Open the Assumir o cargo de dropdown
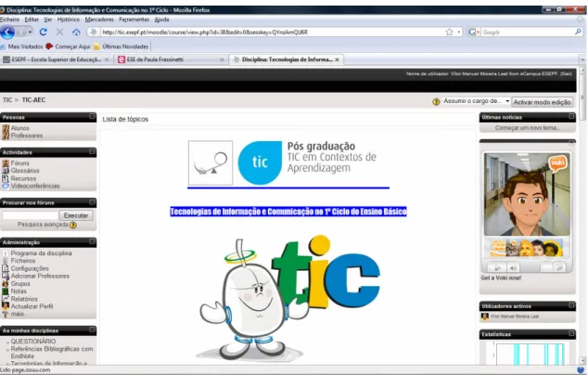 (x=477, y=101)
